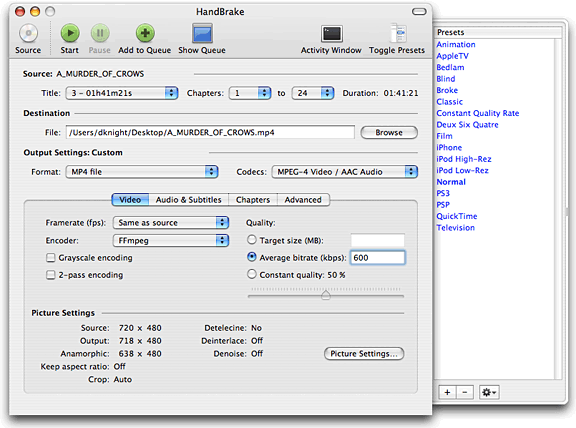Select the Animation preset
The height and width of the screenshot is (428, 576).
pyautogui.click(x=456, y=44)
